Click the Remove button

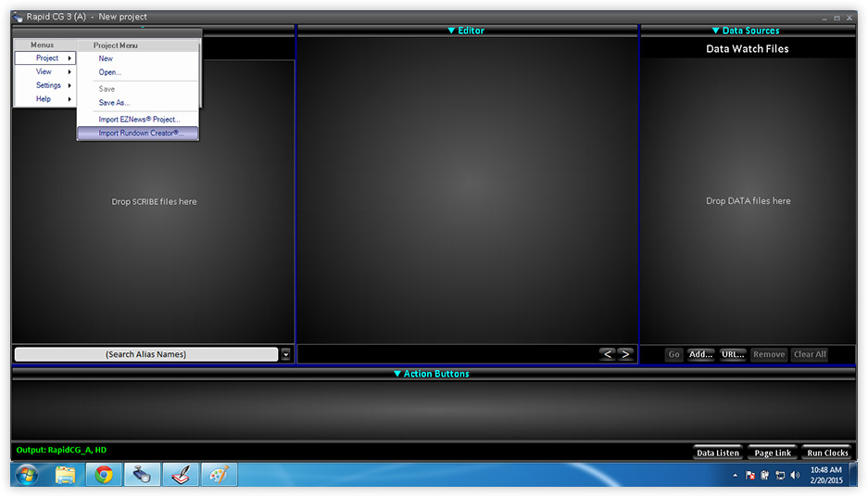(769, 354)
